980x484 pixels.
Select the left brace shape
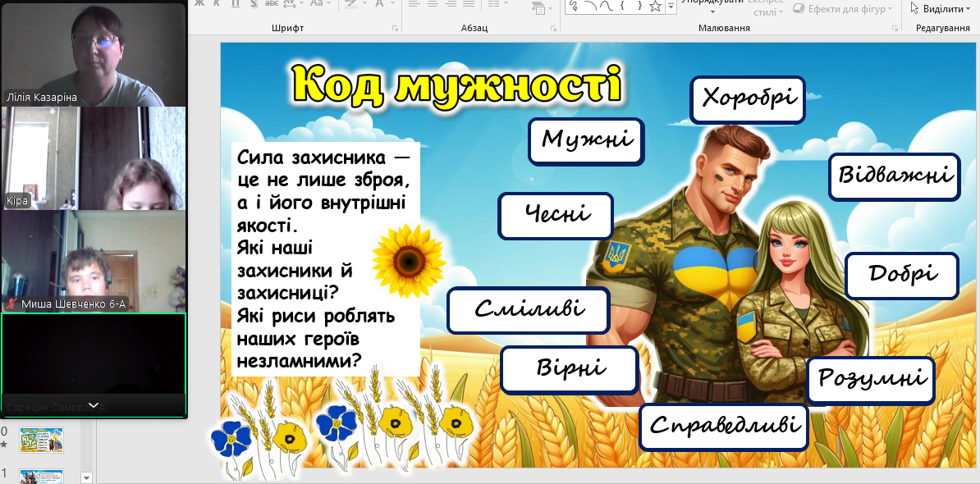click(x=621, y=6)
